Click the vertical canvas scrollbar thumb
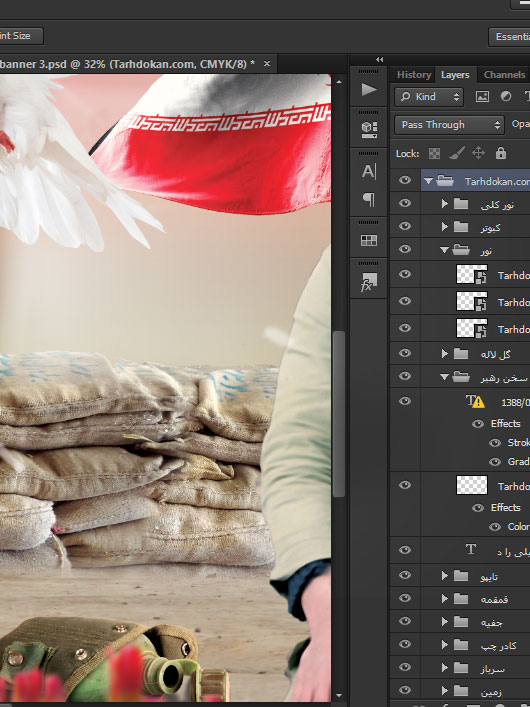The width and height of the screenshot is (530, 707). click(x=339, y=414)
